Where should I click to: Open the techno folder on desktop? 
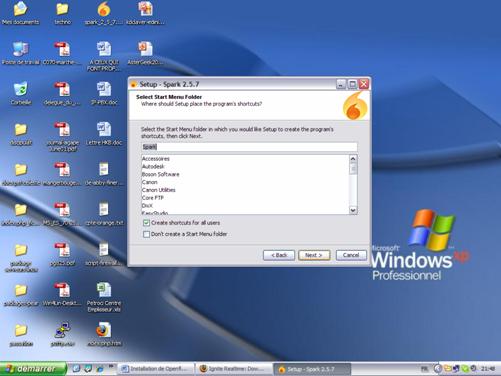click(x=62, y=13)
